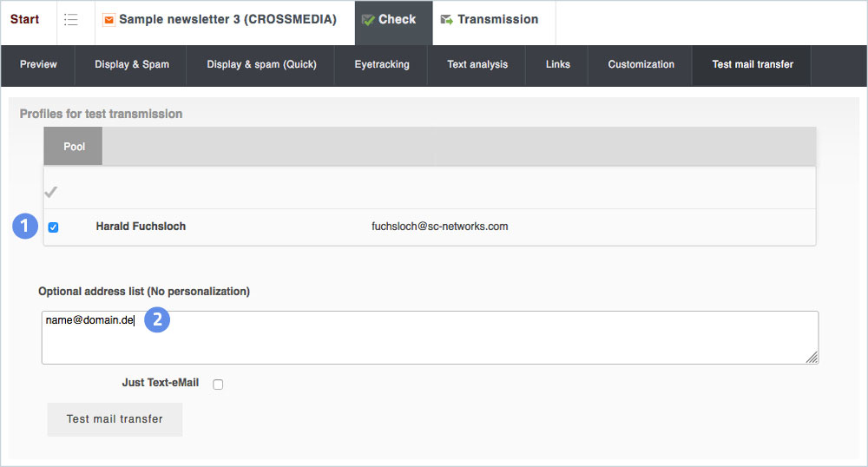Open the Customization subtab
This screenshot has height=467, width=868.
tap(641, 65)
